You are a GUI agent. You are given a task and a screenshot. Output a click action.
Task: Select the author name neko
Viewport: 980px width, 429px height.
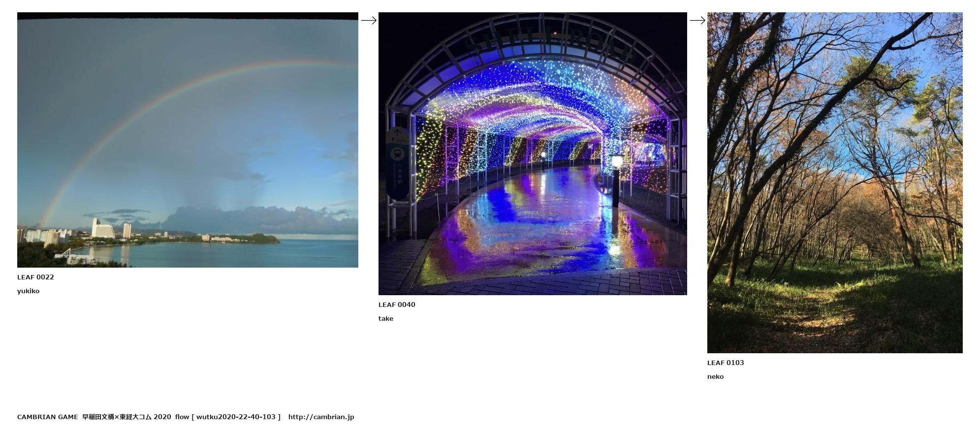click(x=715, y=376)
